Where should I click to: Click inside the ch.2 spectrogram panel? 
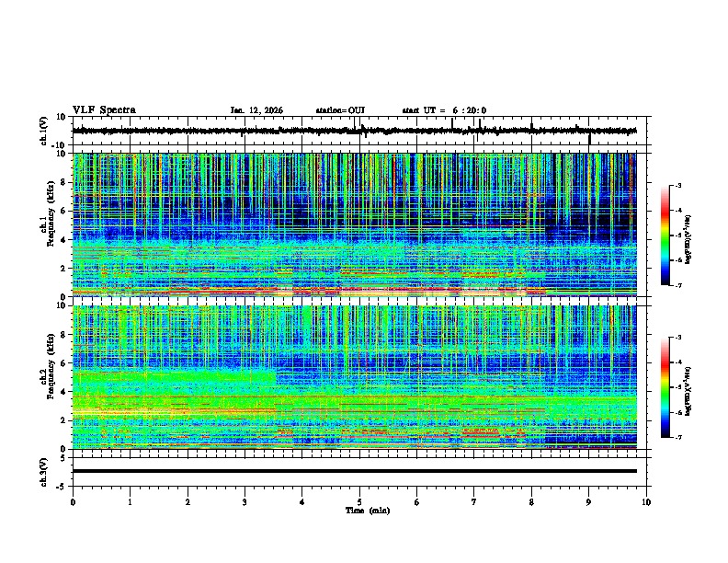354,377
